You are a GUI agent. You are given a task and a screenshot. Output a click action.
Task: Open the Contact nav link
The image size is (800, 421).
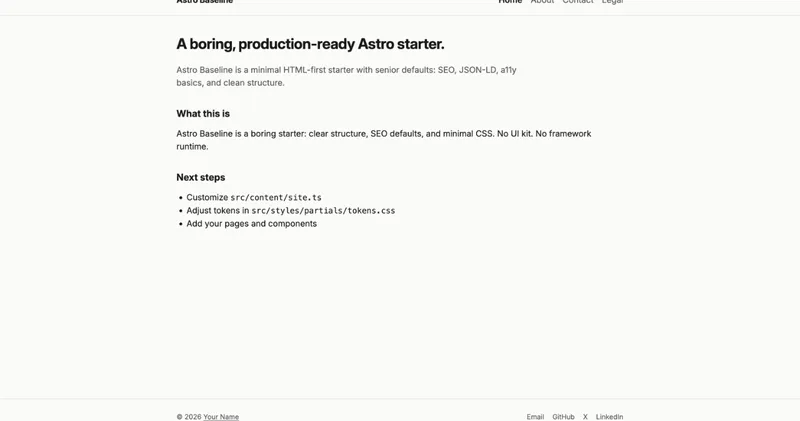coord(578,2)
